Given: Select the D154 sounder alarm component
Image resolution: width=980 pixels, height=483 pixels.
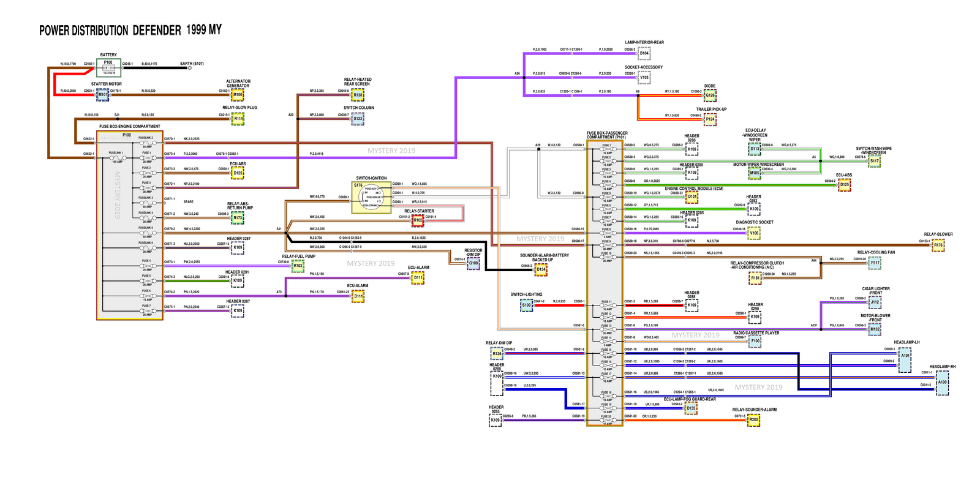Looking at the screenshot, I should point(541,269).
